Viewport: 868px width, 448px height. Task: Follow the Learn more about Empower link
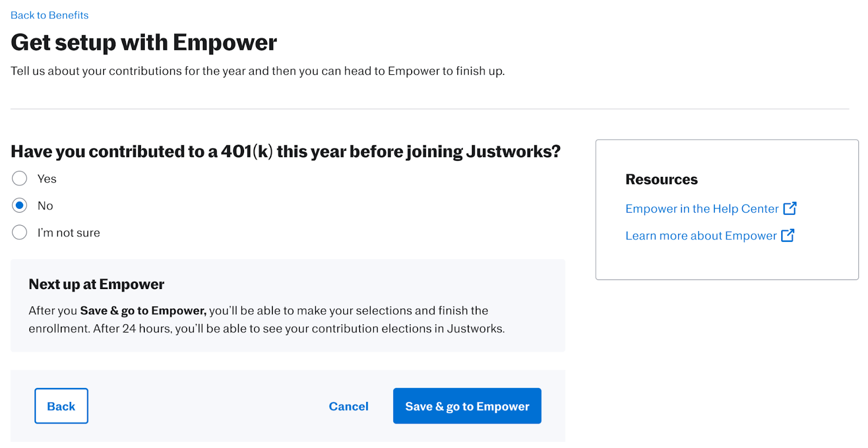(x=701, y=236)
